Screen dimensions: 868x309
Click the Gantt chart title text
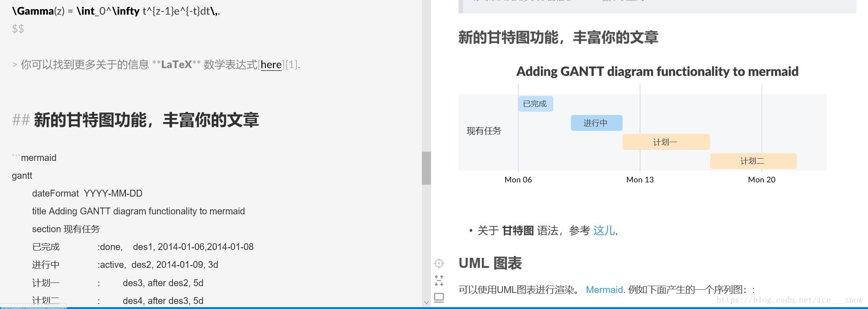[657, 71]
